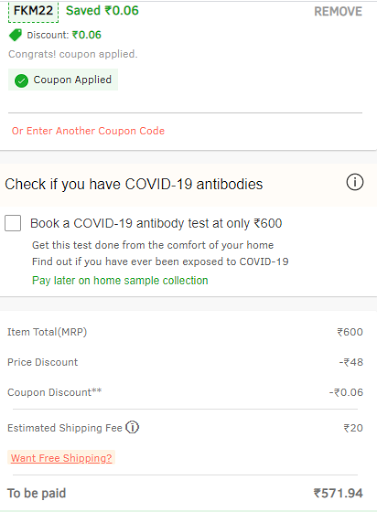Click the Check if you have COVID-19 antibodies heading
Viewport: 377px width, 512px height.
click(x=134, y=184)
